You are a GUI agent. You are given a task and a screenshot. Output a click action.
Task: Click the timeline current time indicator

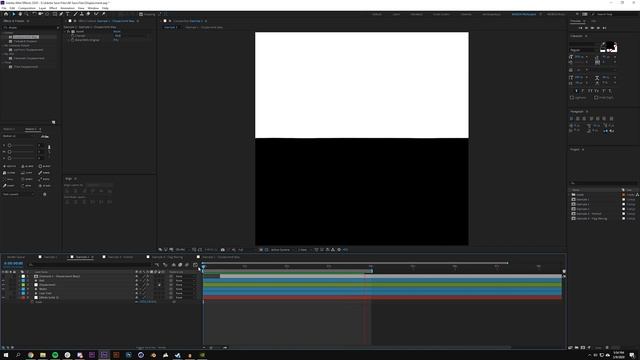click(x=203, y=266)
